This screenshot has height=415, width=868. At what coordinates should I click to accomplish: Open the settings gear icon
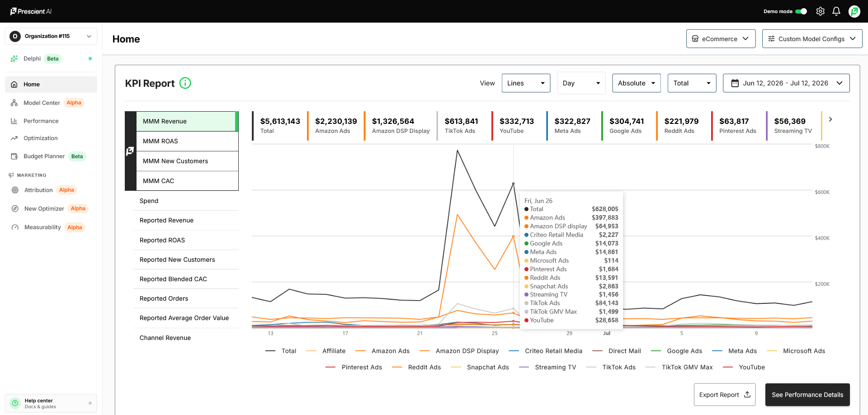point(820,11)
